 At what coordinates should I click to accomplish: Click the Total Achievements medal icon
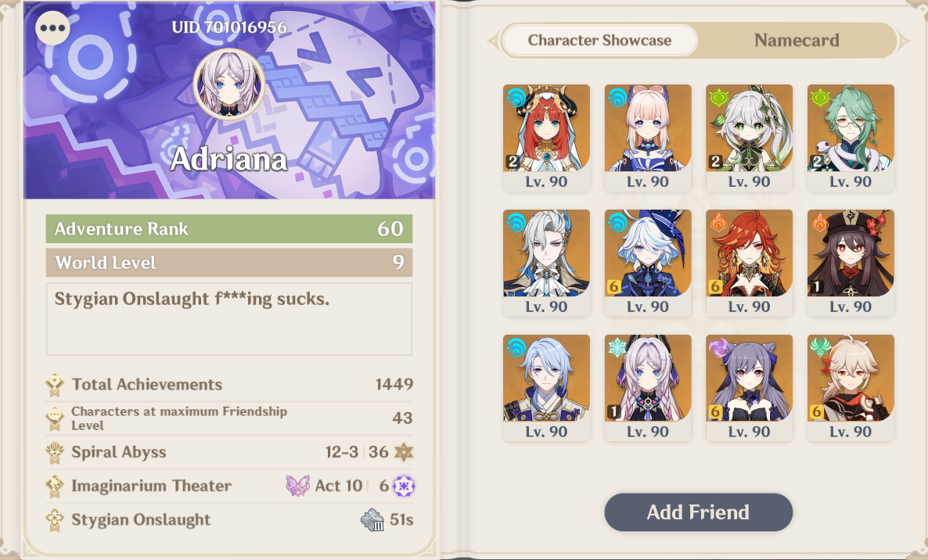(55, 385)
